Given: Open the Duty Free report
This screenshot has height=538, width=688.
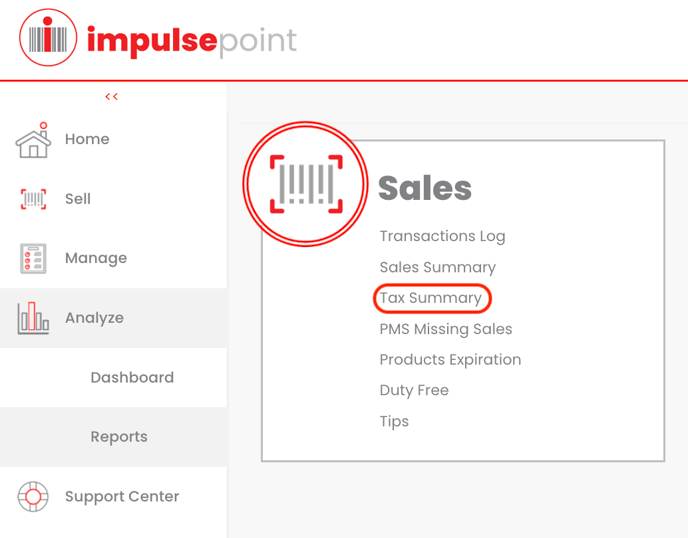Looking at the screenshot, I should [x=414, y=391].
